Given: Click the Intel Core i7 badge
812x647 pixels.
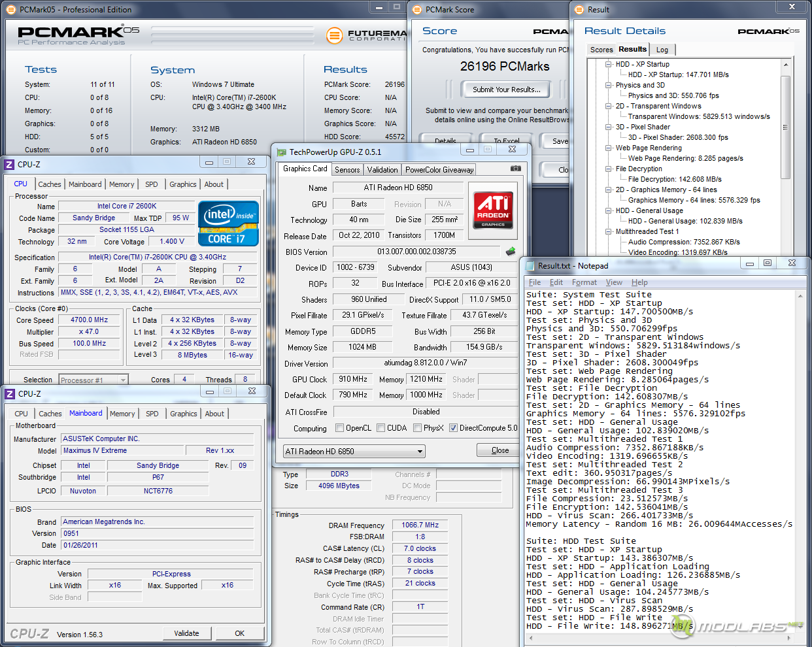Looking at the screenshot, I should [x=228, y=224].
